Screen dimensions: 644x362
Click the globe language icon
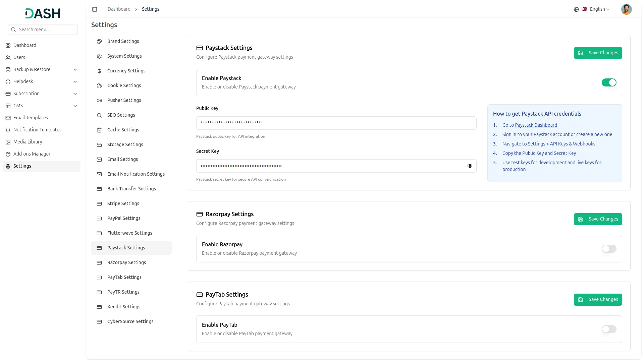[576, 9]
